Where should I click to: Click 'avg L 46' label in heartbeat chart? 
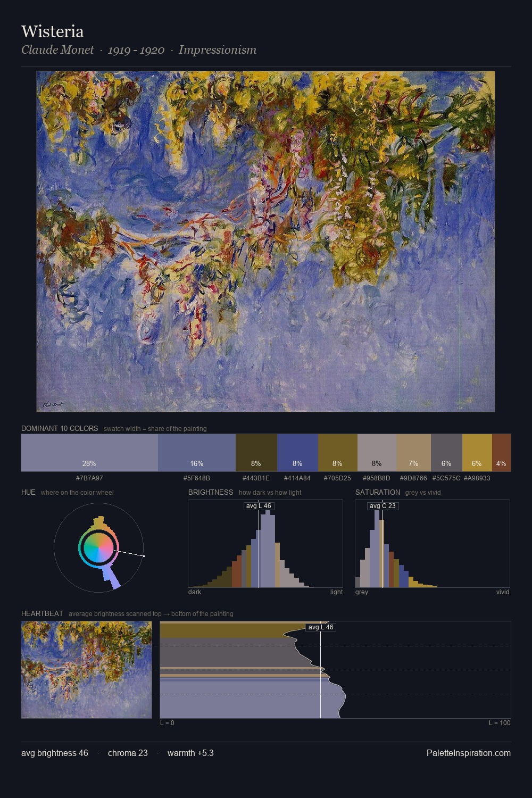(x=321, y=627)
